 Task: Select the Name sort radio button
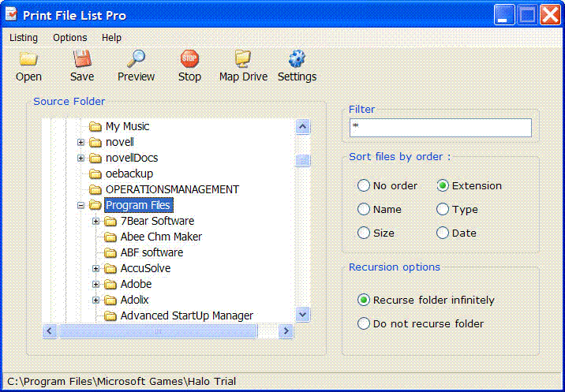click(x=364, y=209)
